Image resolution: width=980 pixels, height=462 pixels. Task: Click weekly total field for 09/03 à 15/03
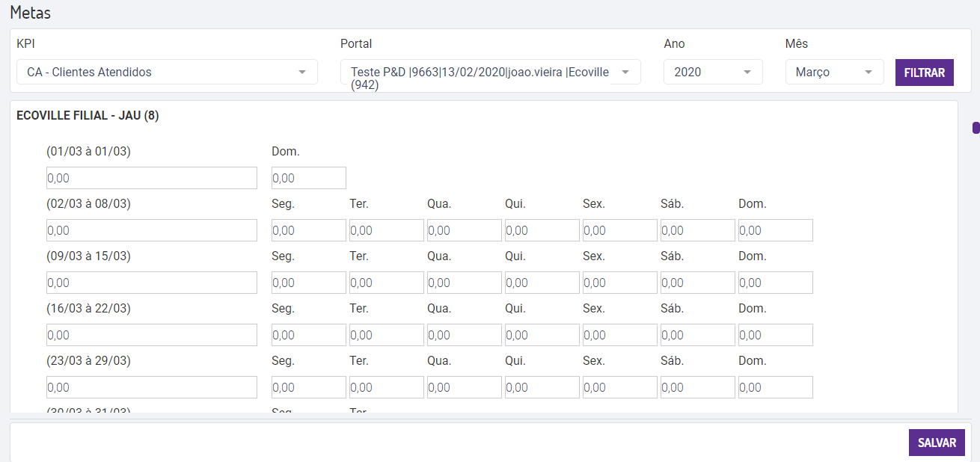[152, 283]
